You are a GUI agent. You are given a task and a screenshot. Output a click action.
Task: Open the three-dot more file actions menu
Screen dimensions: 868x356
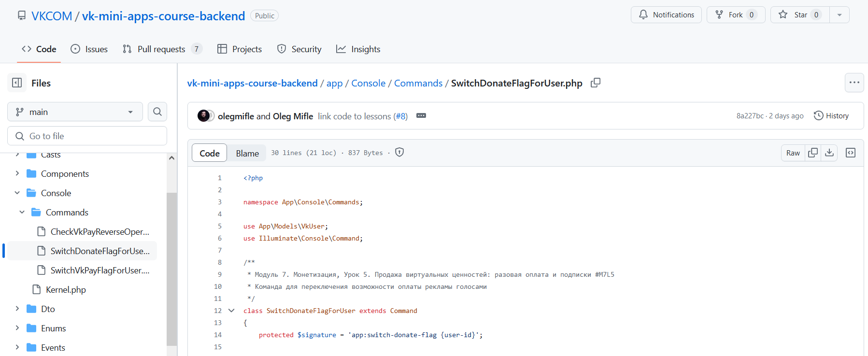point(854,83)
